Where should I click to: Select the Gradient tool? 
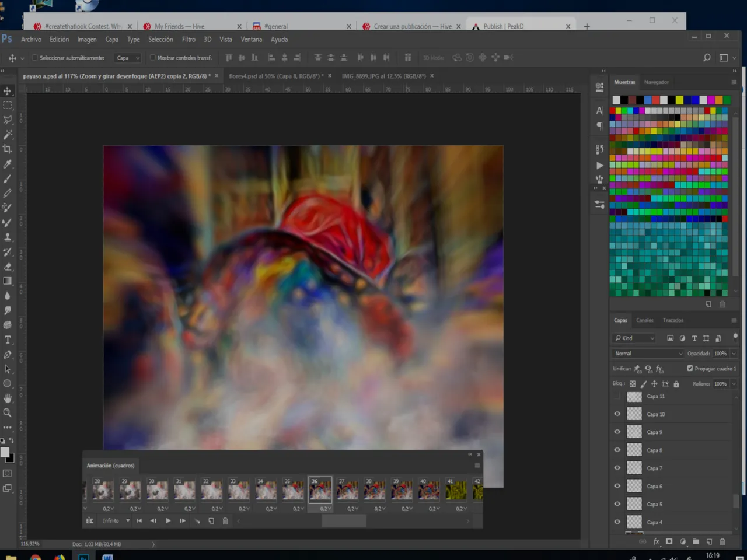click(x=8, y=281)
